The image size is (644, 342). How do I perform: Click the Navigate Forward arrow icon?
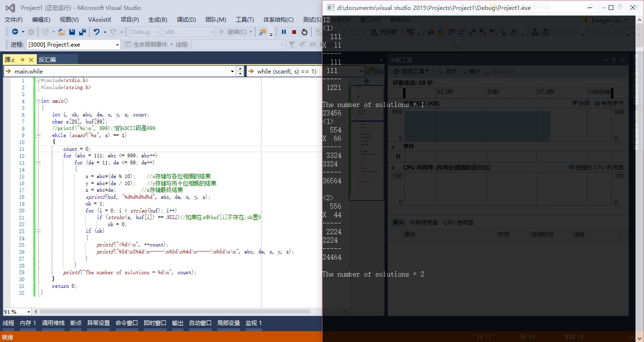31,32
